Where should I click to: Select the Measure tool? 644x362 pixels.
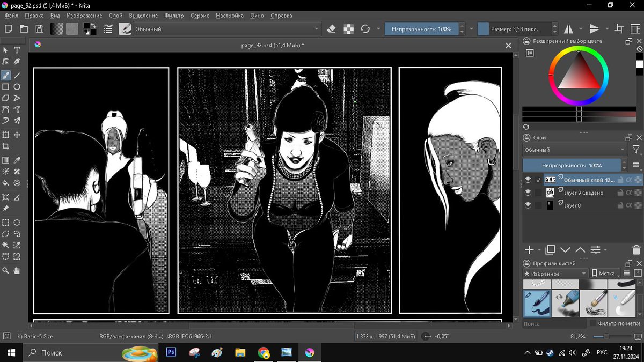click(x=17, y=197)
